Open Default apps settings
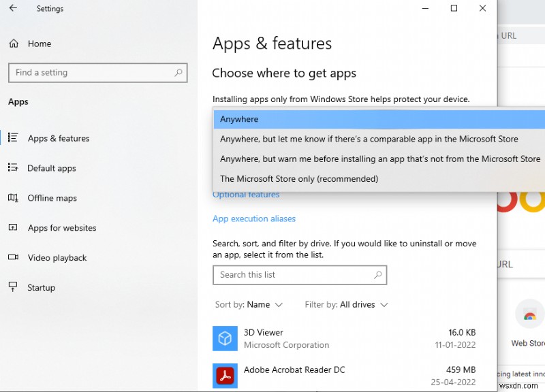This screenshot has height=392, width=545. [52, 168]
